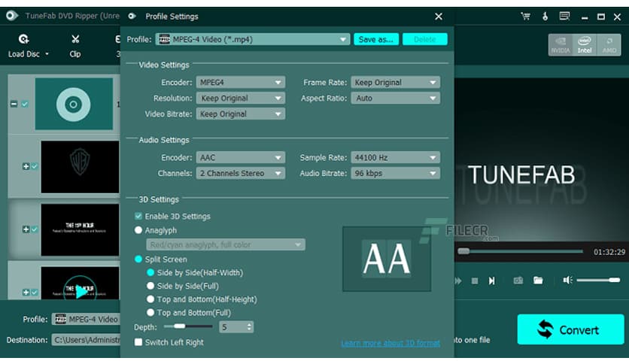629x364 pixels.
Task: Enable AMD hardware acceleration
Action: [x=609, y=45]
